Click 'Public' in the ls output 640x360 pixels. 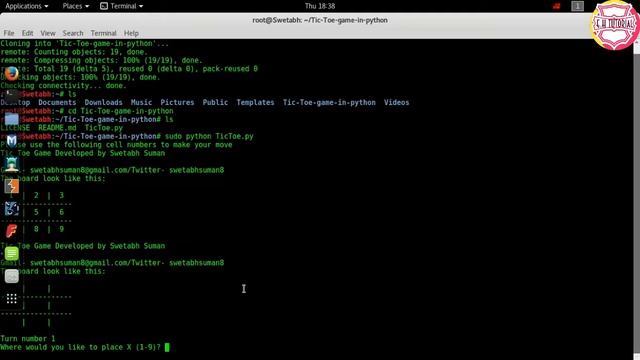(x=215, y=102)
